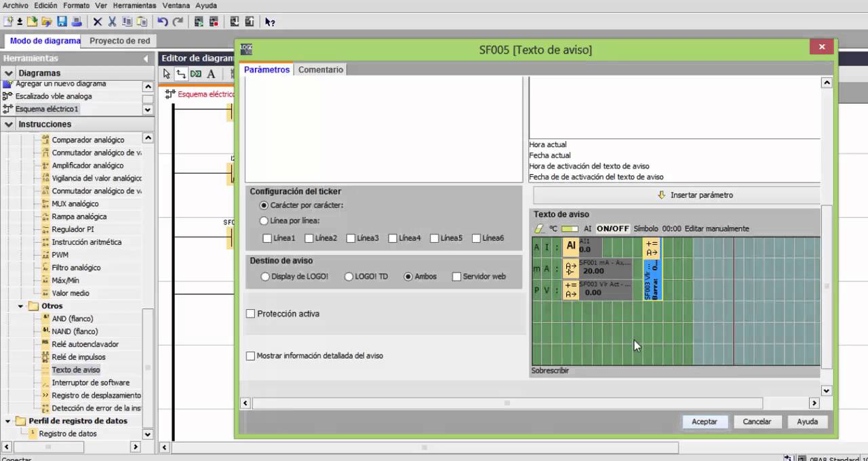Viewport: 868px width, 461px height.
Task: Select Carácter por carácter radio option
Action: 264,205
